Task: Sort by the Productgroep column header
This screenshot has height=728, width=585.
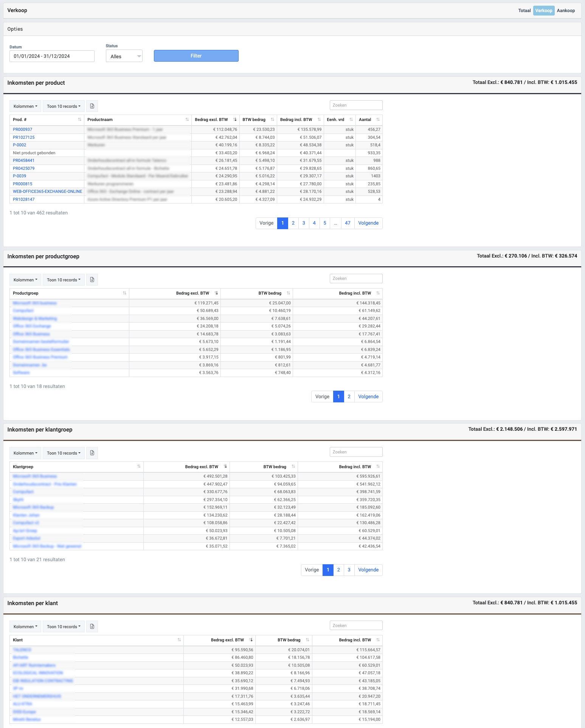Action: pyautogui.click(x=69, y=293)
